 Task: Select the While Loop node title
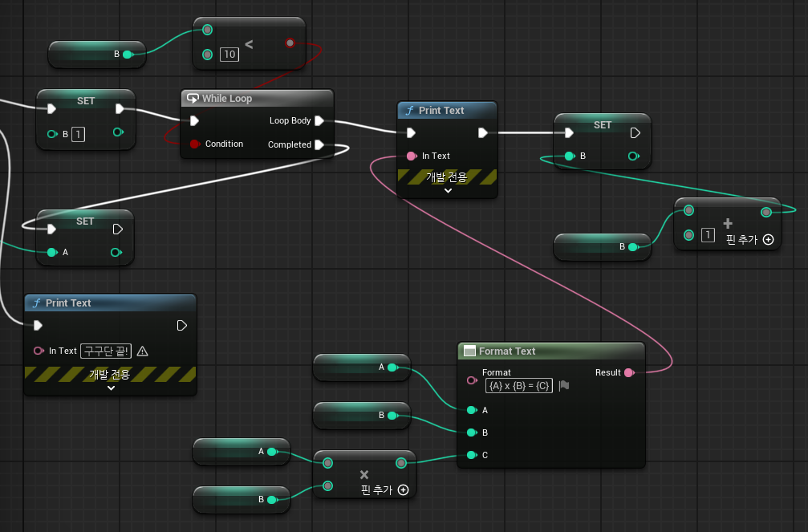[227, 99]
